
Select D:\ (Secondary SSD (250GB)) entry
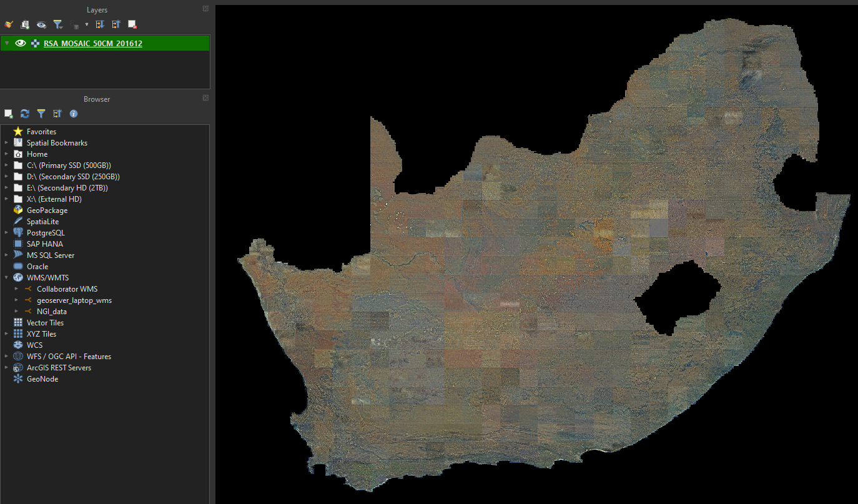(73, 177)
